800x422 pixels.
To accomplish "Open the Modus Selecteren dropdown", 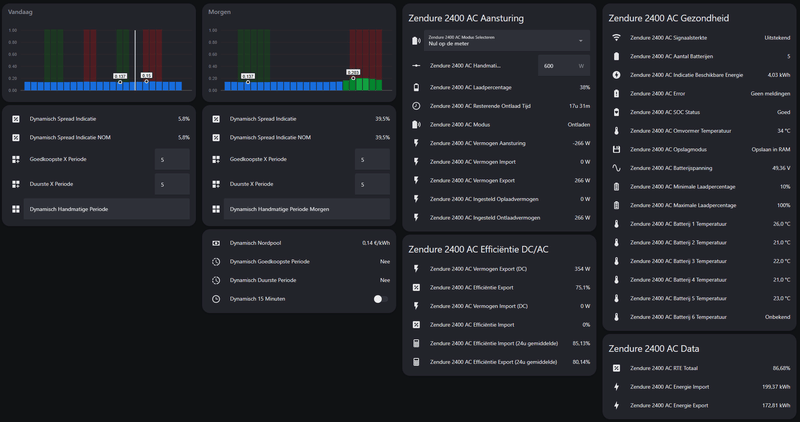I will [507, 40].
